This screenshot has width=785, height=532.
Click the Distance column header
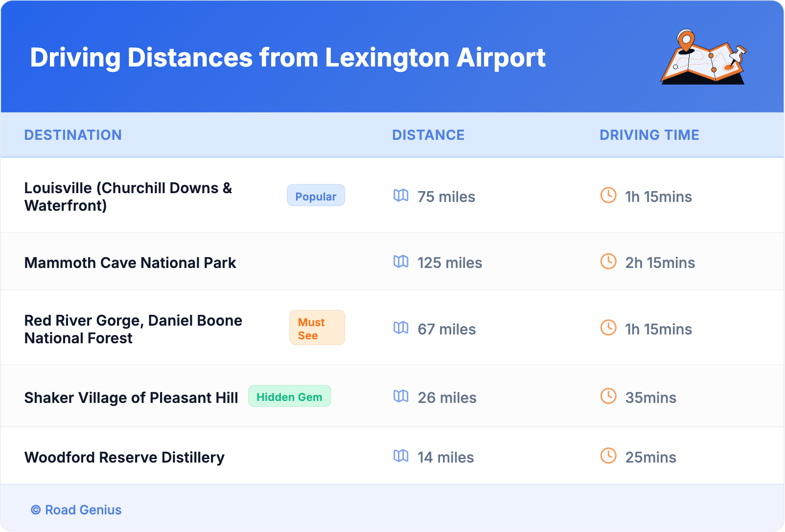pos(428,135)
